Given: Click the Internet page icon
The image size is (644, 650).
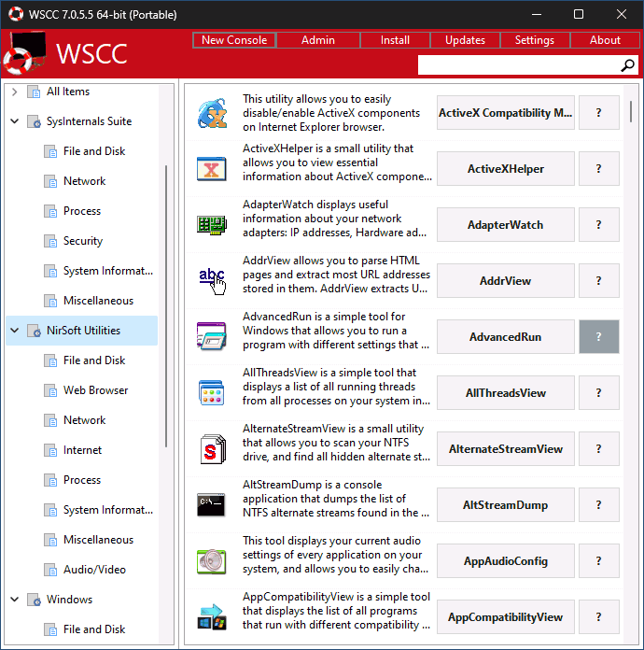Looking at the screenshot, I should point(50,450).
